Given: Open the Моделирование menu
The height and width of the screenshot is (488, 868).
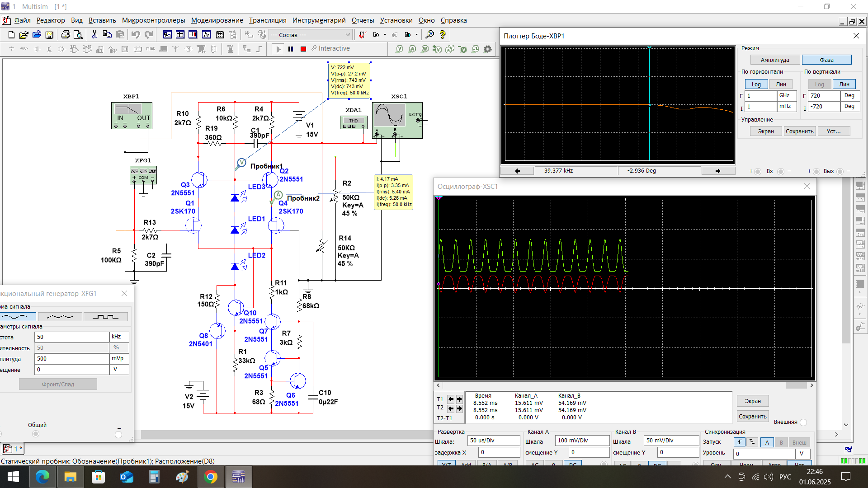Looking at the screenshot, I should (x=217, y=20).
